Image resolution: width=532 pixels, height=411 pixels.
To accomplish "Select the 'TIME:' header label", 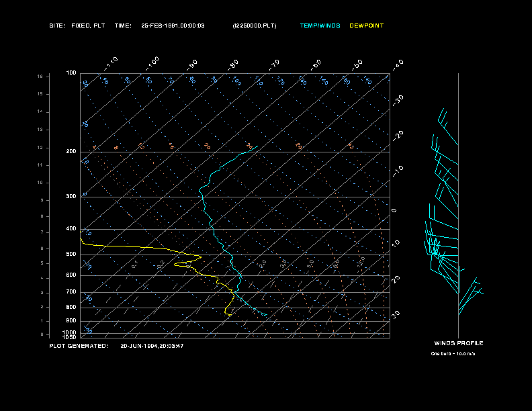I will [123, 26].
